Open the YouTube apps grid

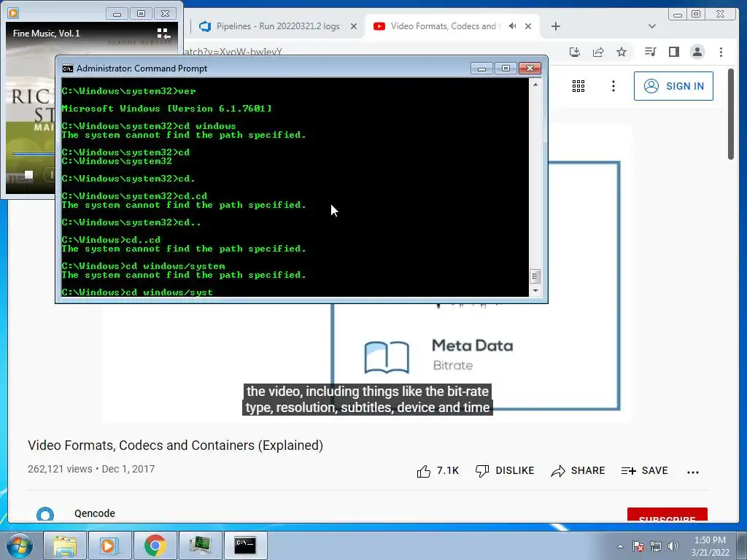point(578,86)
